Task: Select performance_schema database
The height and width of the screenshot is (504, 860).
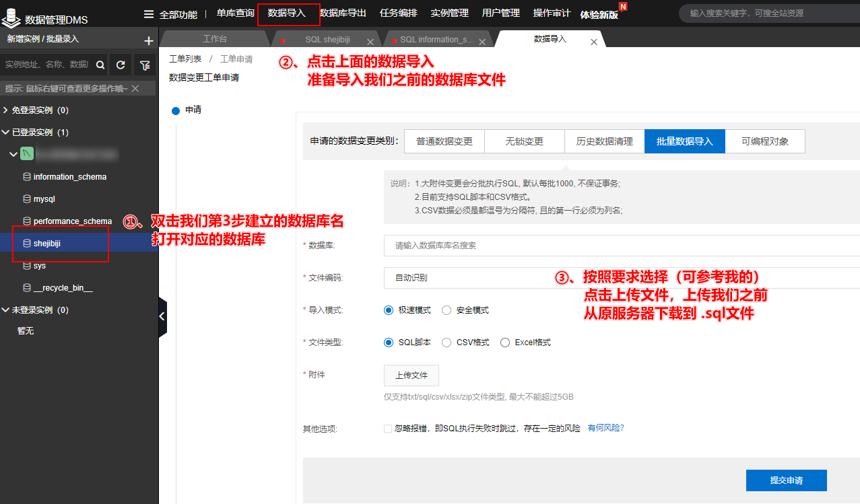Action: coord(73,221)
